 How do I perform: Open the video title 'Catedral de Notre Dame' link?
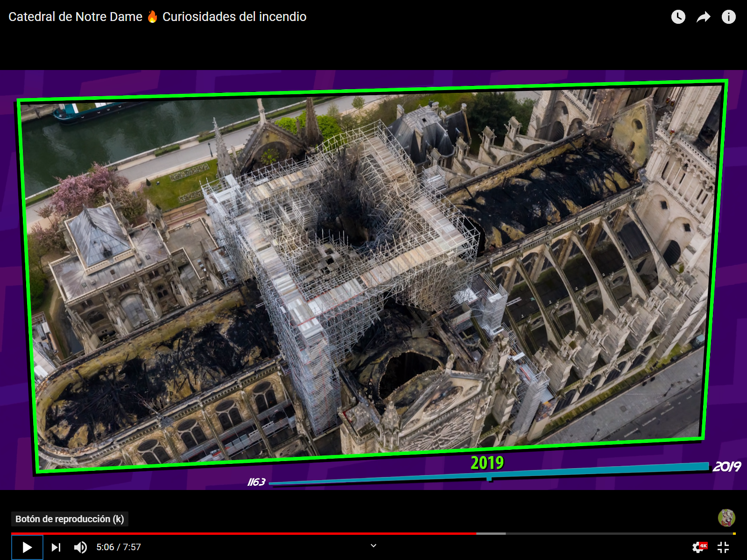pyautogui.click(x=75, y=17)
